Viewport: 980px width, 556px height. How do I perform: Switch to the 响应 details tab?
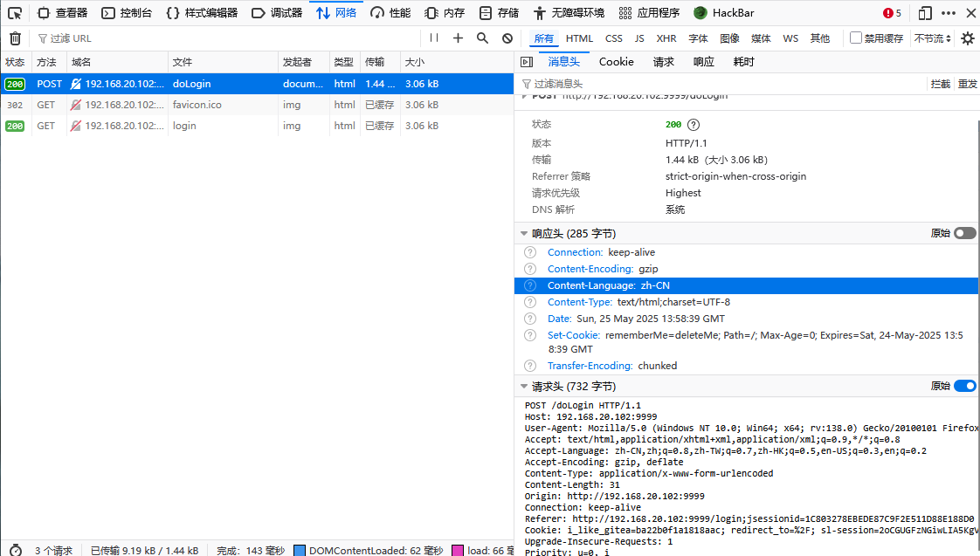coord(704,62)
